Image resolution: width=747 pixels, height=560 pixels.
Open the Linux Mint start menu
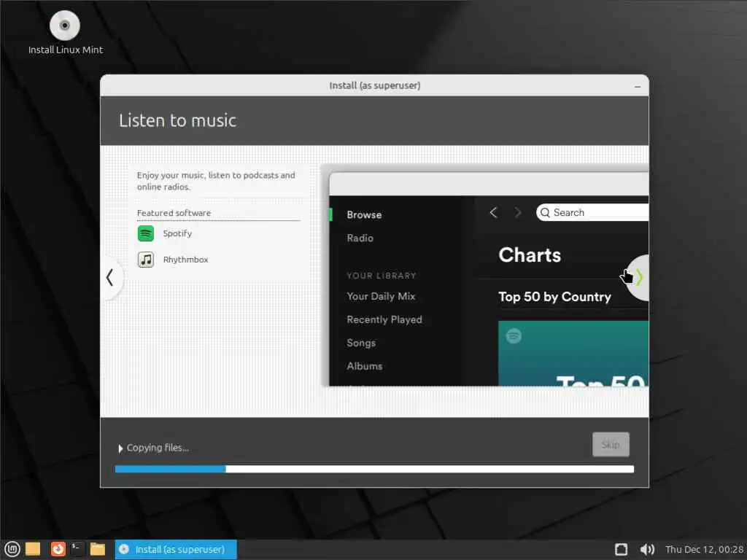click(x=12, y=549)
